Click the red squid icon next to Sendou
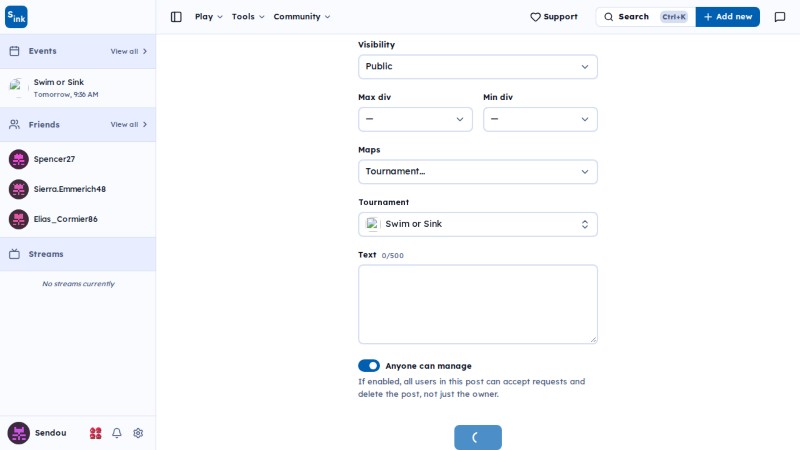 coord(95,433)
